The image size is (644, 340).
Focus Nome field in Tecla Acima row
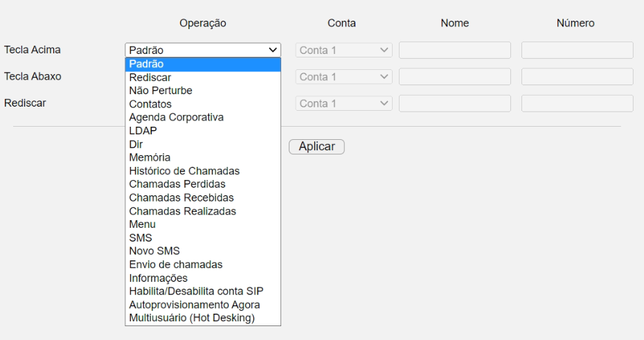point(455,50)
